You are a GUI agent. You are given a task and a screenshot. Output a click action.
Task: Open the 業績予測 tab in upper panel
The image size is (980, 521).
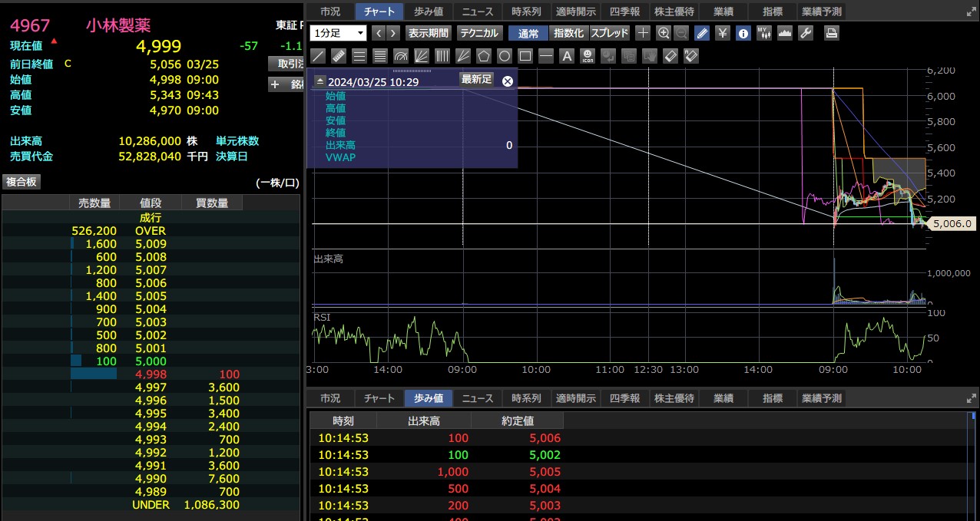pyautogui.click(x=821, y=12)
